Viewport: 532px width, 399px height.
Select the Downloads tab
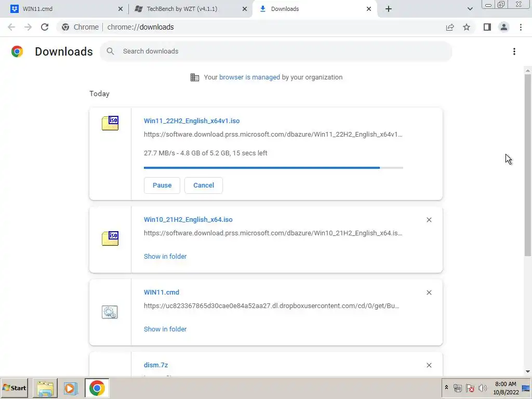click(x=314, y=9)
